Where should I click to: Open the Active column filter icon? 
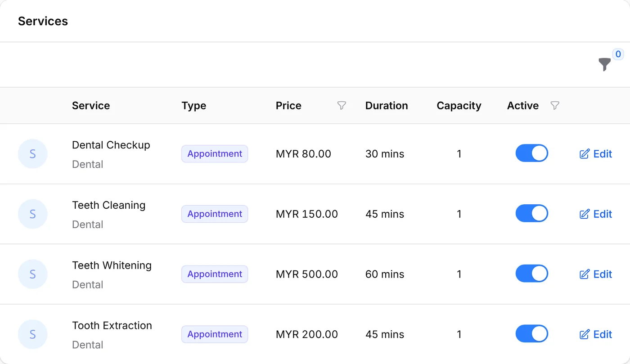[555, 106]
